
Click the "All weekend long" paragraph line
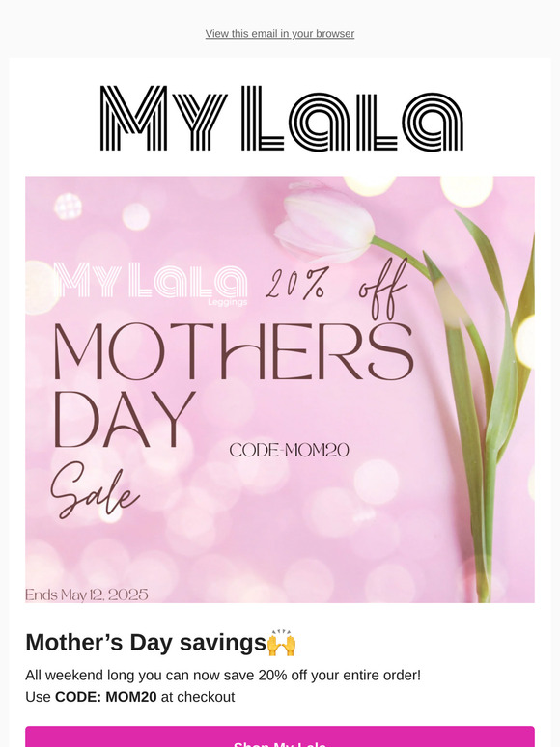coord(223,675)
